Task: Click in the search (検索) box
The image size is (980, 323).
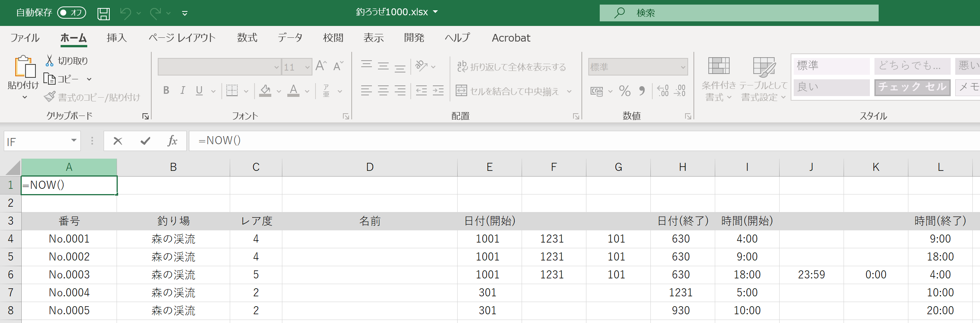Action: (739, 13)
